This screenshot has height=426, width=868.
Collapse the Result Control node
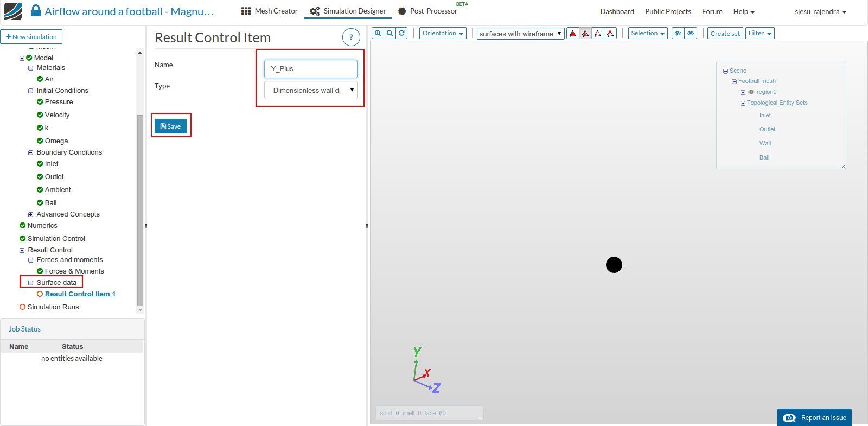(22, 251)
